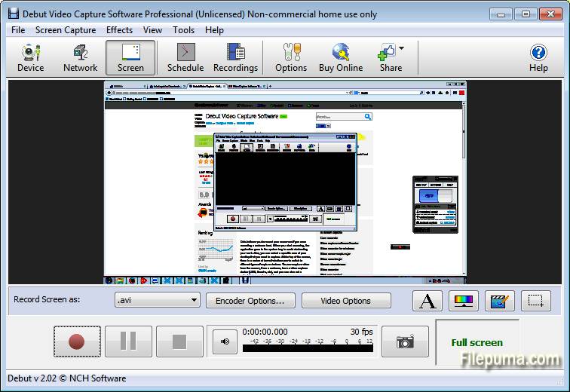Select the Network camera source

81,58
